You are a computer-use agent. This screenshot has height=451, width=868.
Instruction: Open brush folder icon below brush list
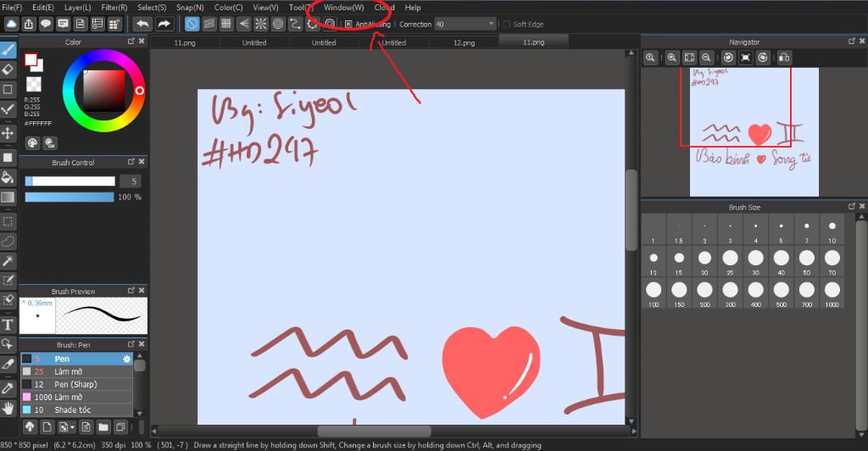pos(103,426)
